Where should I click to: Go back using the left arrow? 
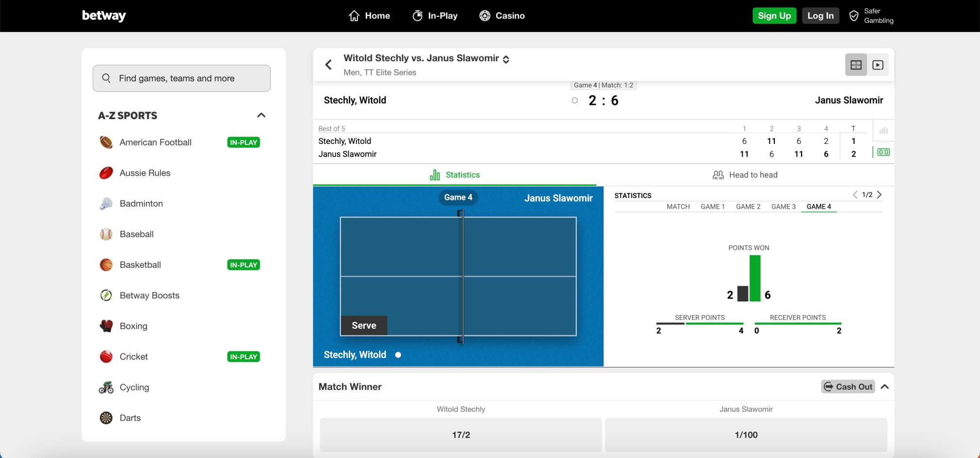(x=329, y=65)
